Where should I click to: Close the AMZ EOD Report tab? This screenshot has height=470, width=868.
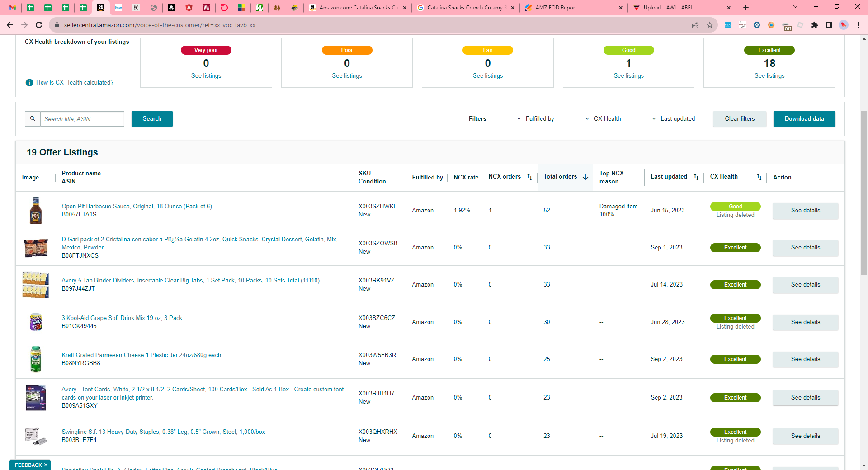point(620,8)
